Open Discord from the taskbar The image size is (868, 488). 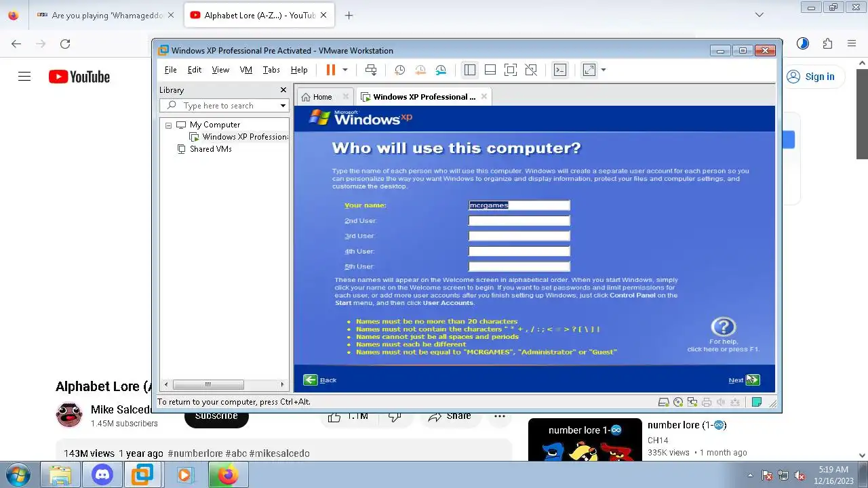[102, 474]
